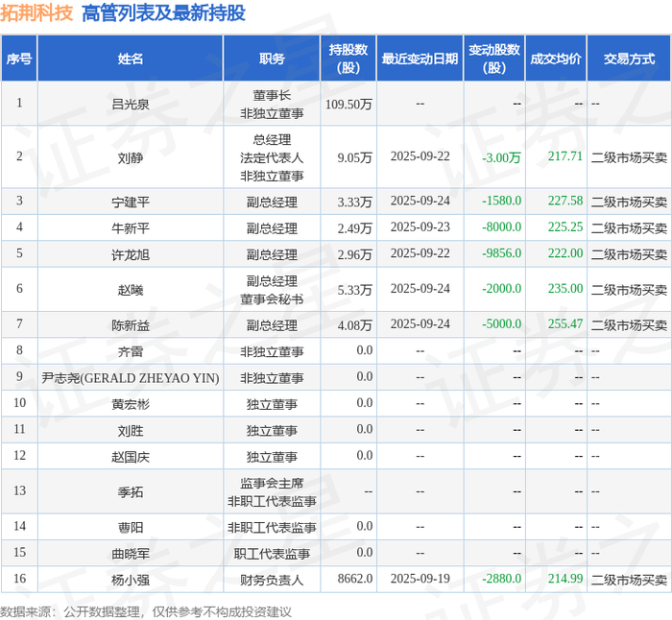Image resolution: width=672 pixels, height=620 pixels.
Task: Click the name 尹志尧(GERALD ZHEYAO YIN)
Action: (131, 378)
